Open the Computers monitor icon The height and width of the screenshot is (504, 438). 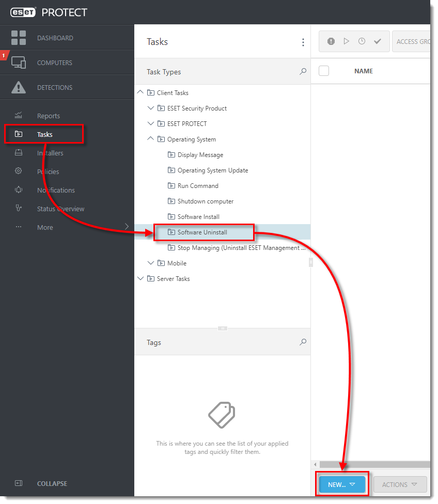point(18,62)
